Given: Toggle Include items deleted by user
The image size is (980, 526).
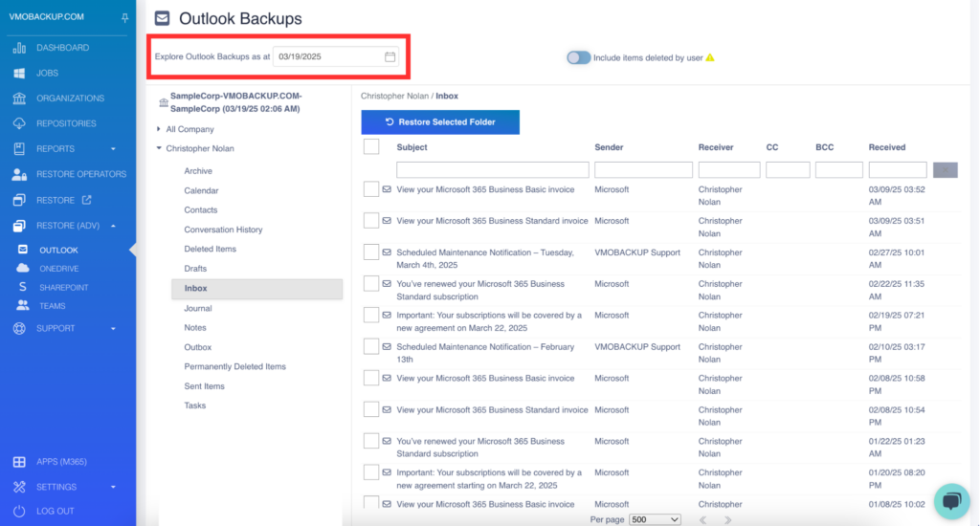Looking at the screenshot, I should (578, 57).
